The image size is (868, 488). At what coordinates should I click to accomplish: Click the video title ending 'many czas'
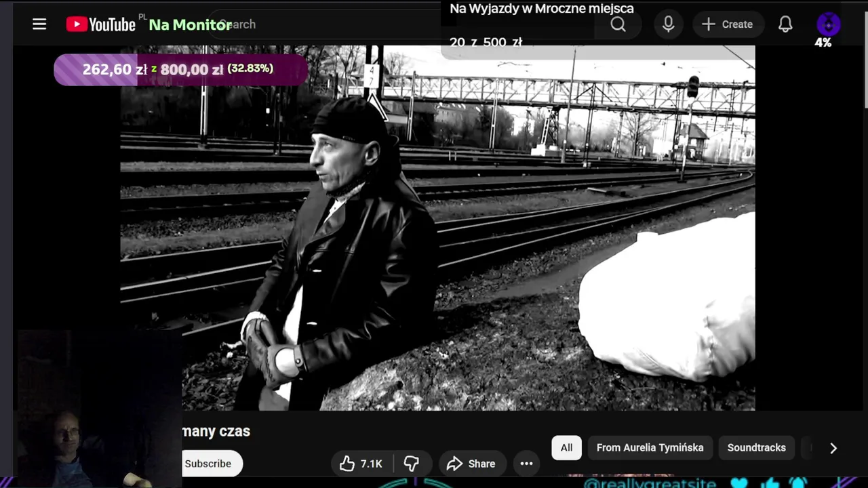[x=216, y=431]
